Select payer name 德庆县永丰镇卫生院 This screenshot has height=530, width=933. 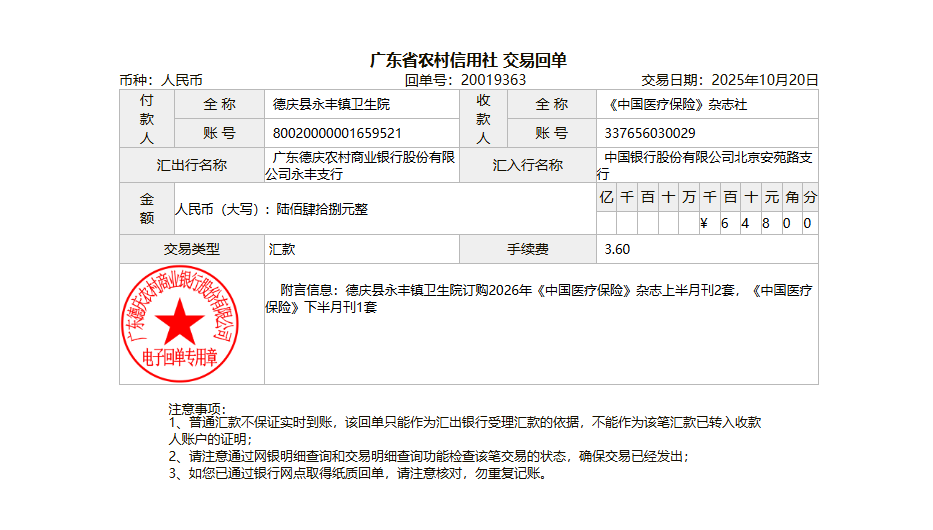pyautogui.click(x=331, y=104)
